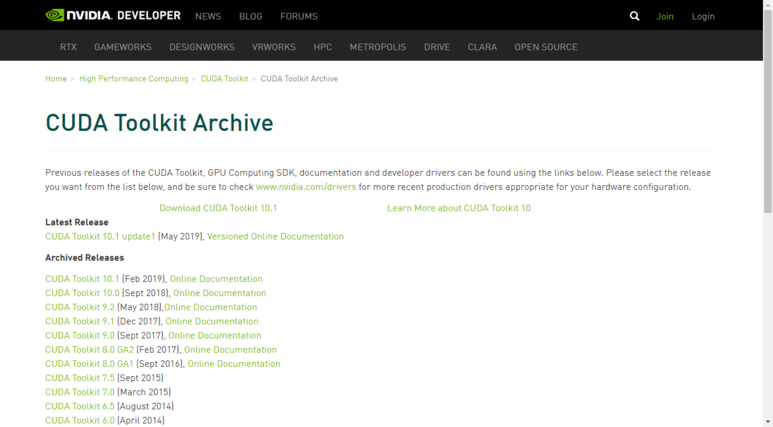773x427 pixels.
Task: Open CUDA Toolkit 8.0 GA1 link
Action: coord(89,364)
